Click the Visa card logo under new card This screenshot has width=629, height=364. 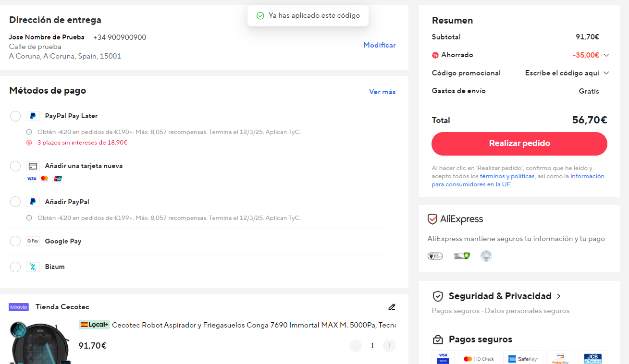pos(31,179)
